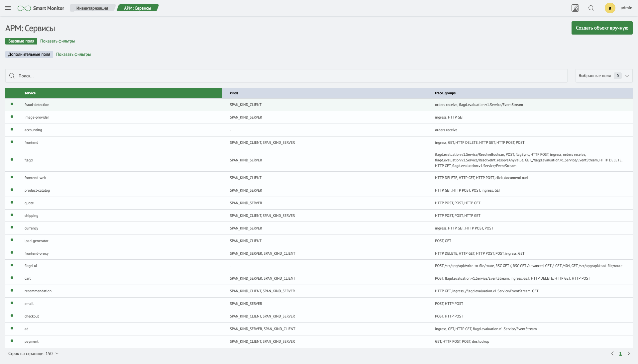Click 'ingress, HTTP GET' trace groups cell

tap(449, 117)
